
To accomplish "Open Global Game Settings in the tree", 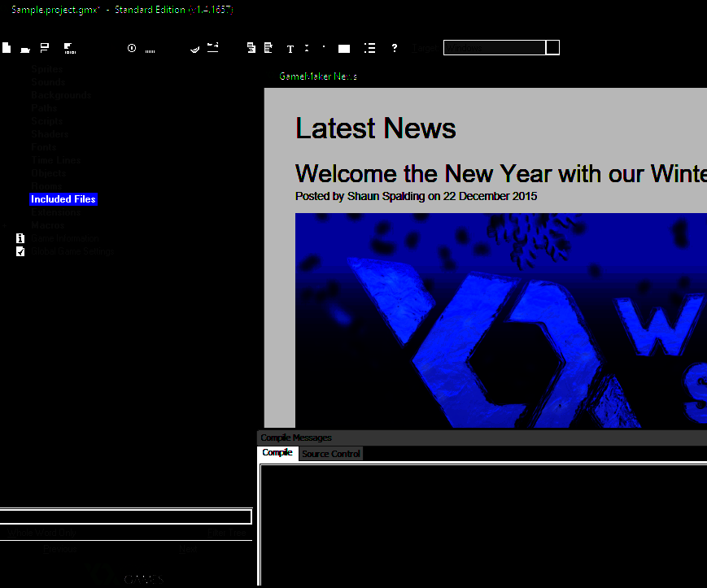I will click(72, 251).
